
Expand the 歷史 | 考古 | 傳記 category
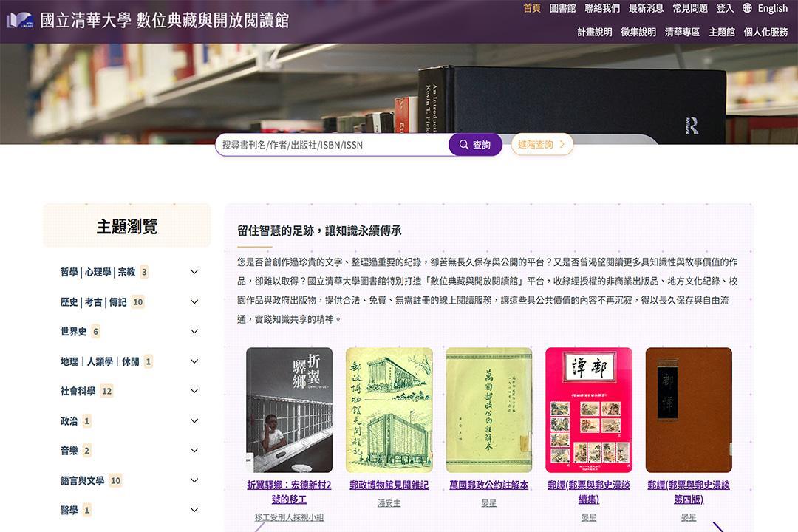coord(194,301)
